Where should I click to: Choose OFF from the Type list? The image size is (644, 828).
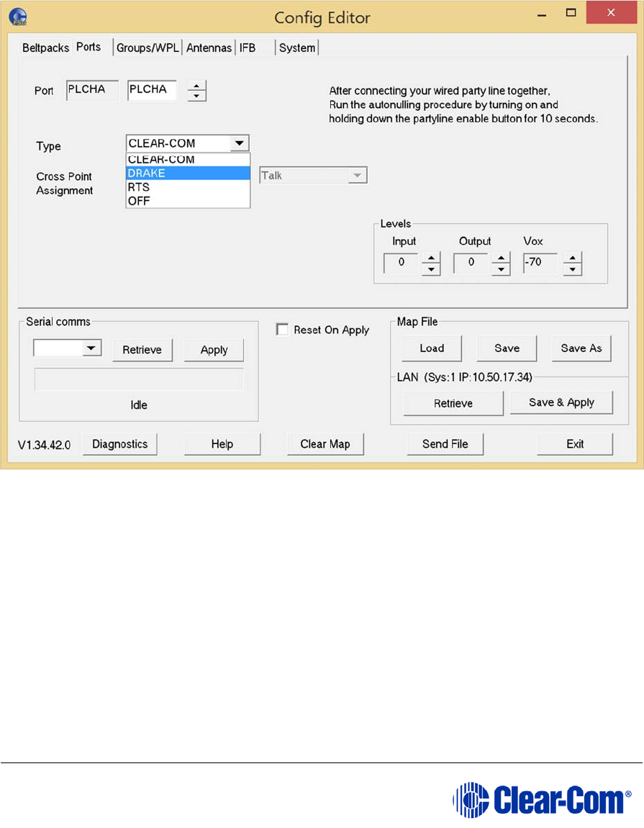coord(187,201)
